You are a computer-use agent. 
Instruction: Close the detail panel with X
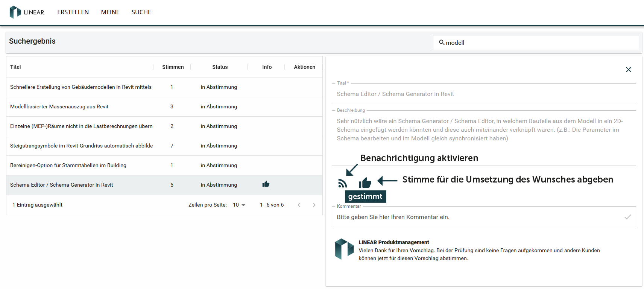(x=628, y=70)
